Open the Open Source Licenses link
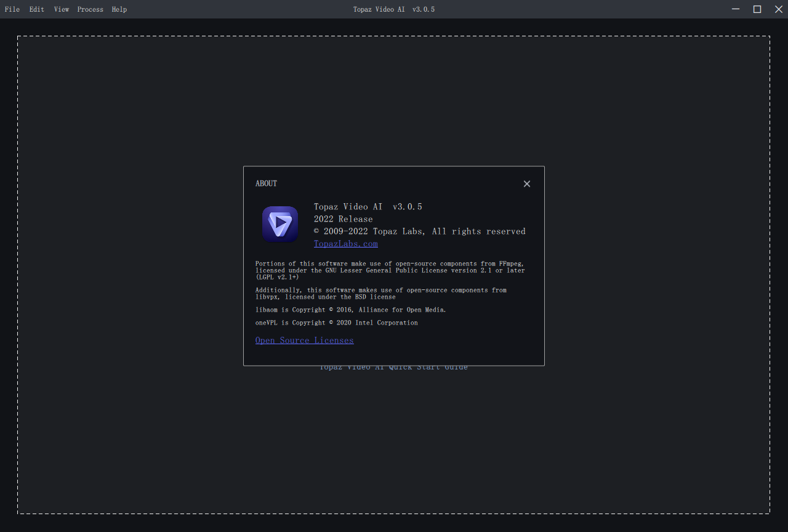 click(x=305, y=341)
